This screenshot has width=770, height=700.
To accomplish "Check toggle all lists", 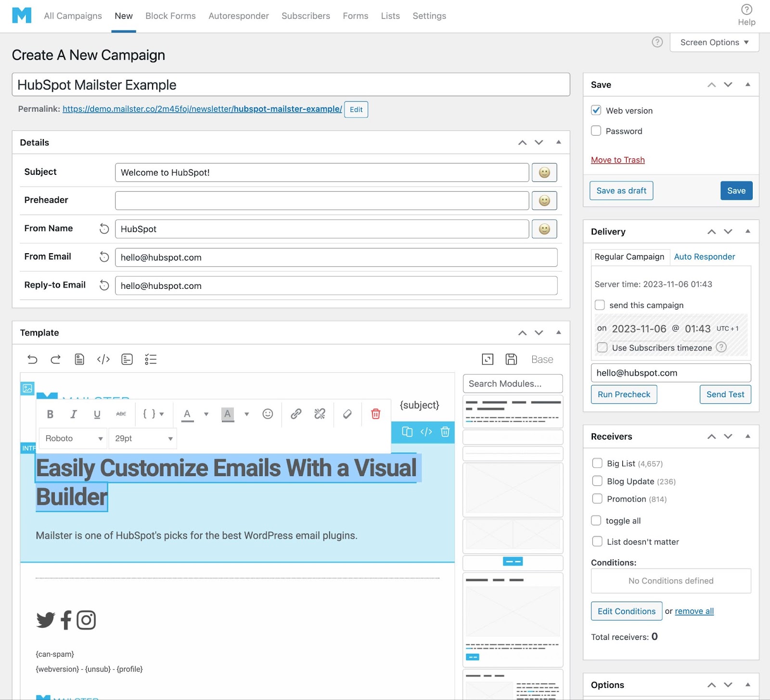I will tap(596, 520).
